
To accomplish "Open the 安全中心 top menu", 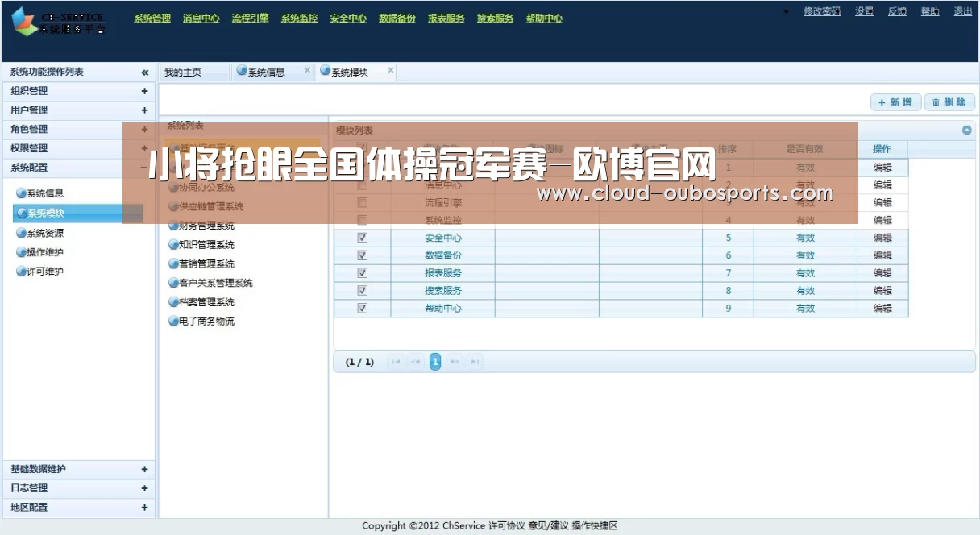I will point(348,19).
